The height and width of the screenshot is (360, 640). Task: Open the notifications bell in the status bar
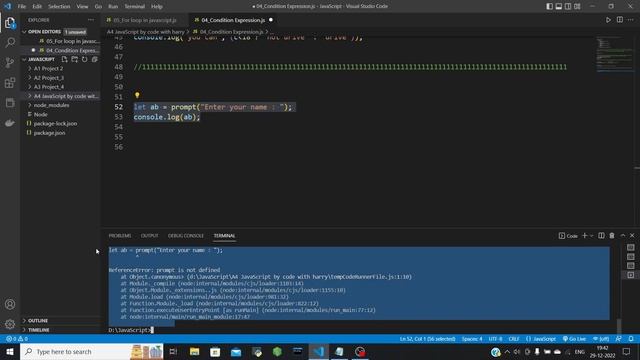pos(631,339)
